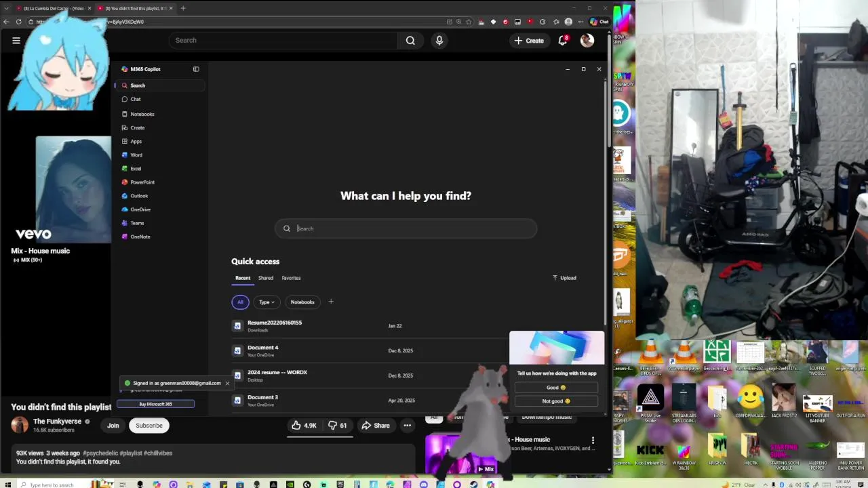Reload the browser page

point(19,22)
